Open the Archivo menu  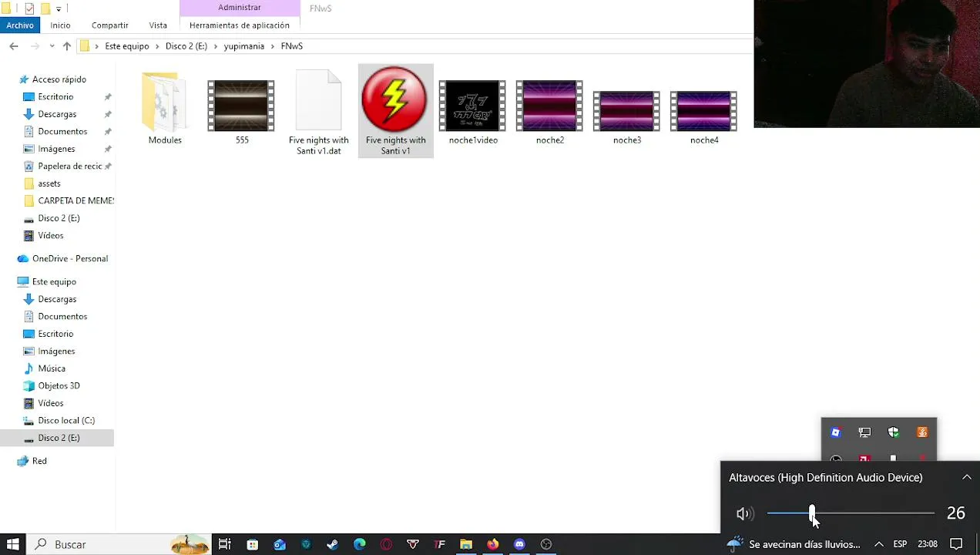(20, 25)
